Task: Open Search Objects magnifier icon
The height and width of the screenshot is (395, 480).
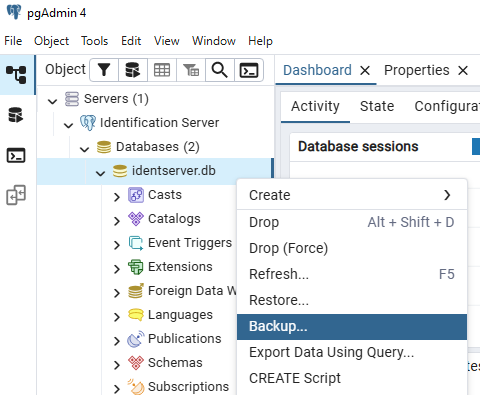Action: [x=220, y=70]
